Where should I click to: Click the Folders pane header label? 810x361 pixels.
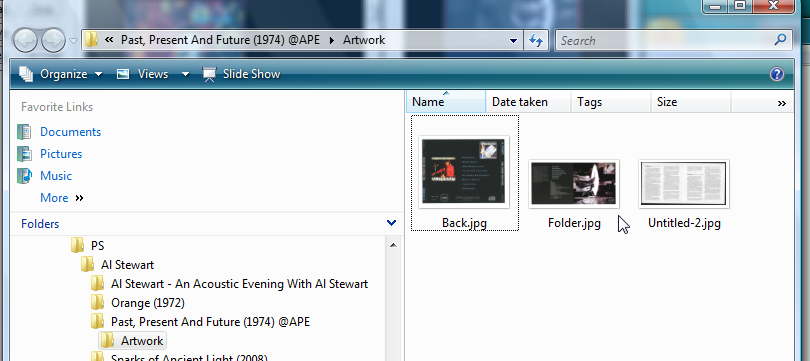(x=40, y=224)
